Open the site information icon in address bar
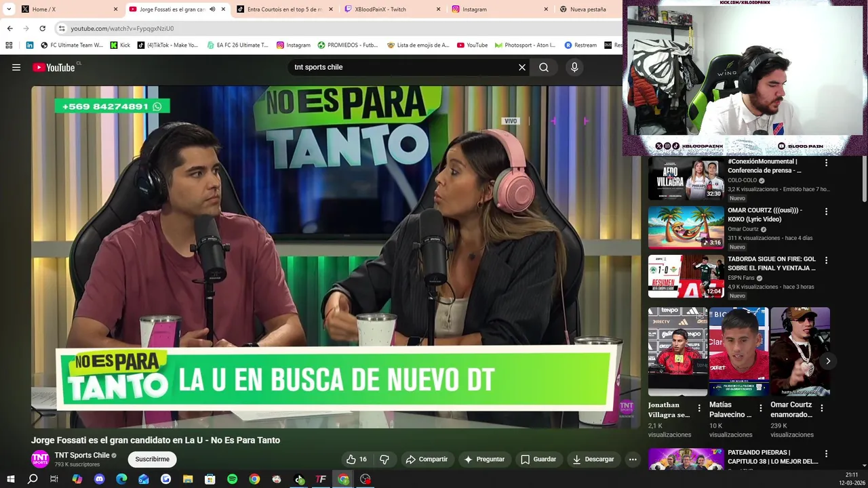Viewport: 868px width, 488px height. click(62, 28)
